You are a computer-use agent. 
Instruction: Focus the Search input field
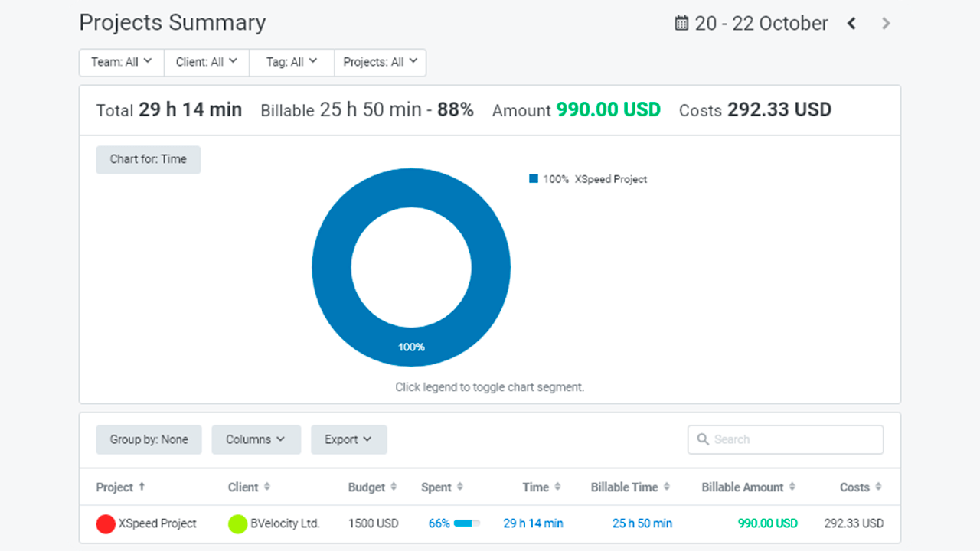click(x=795, y=439)
